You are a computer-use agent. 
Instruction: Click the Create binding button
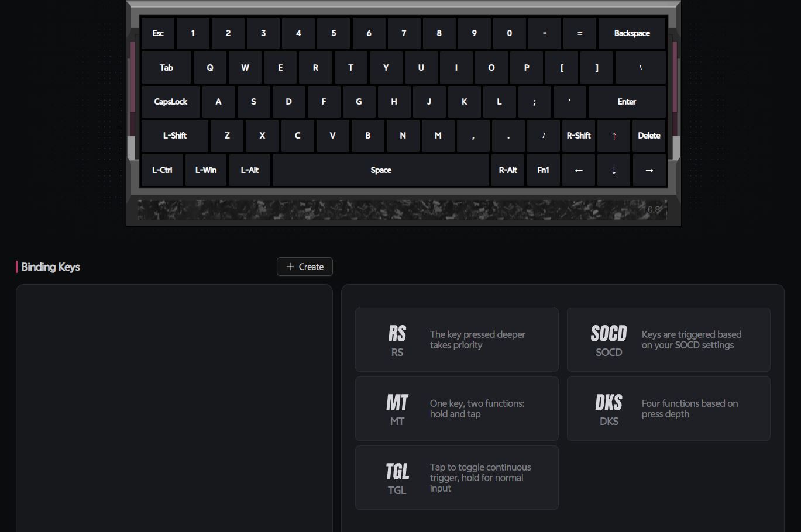point(305,267)
